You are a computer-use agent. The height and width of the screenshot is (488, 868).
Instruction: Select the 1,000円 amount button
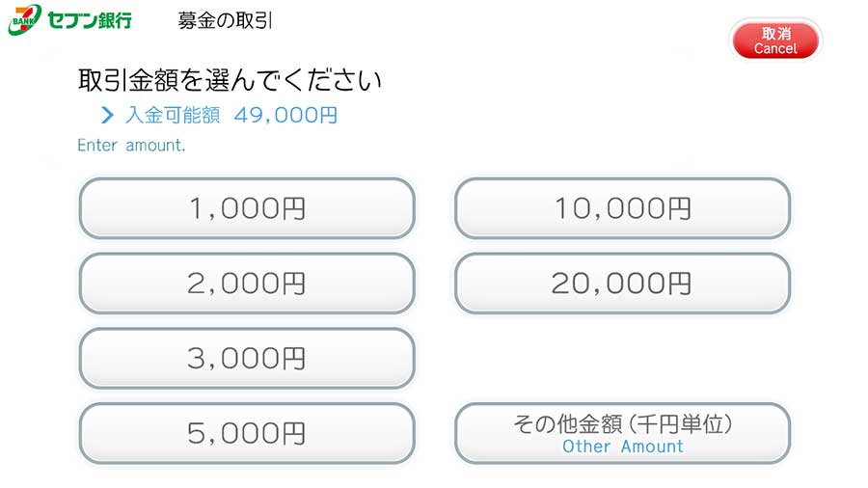tap(247, 208)
